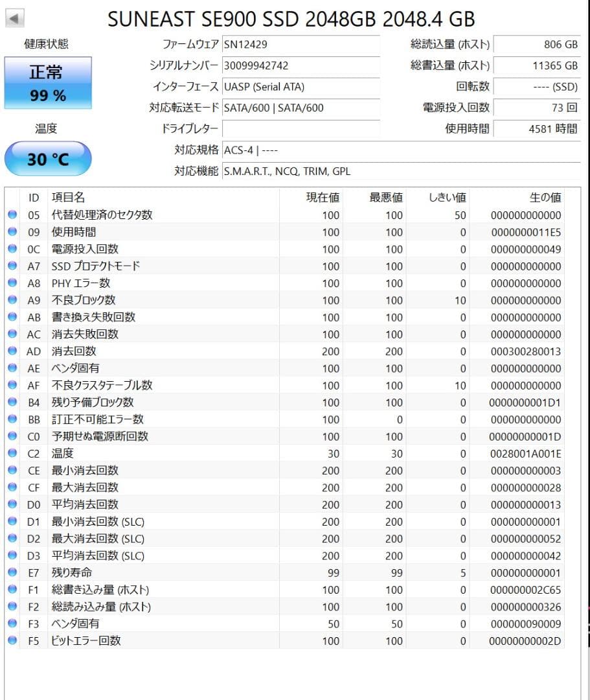Click the 30°C temperature indicator badge
Image resolution: width=590 pixels, height=700 pixels.
point(48,157)
